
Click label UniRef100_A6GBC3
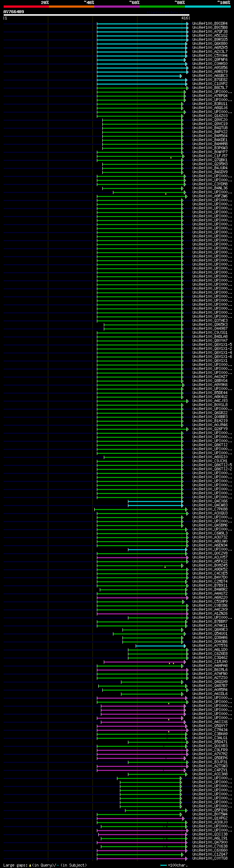click(210, 76)
